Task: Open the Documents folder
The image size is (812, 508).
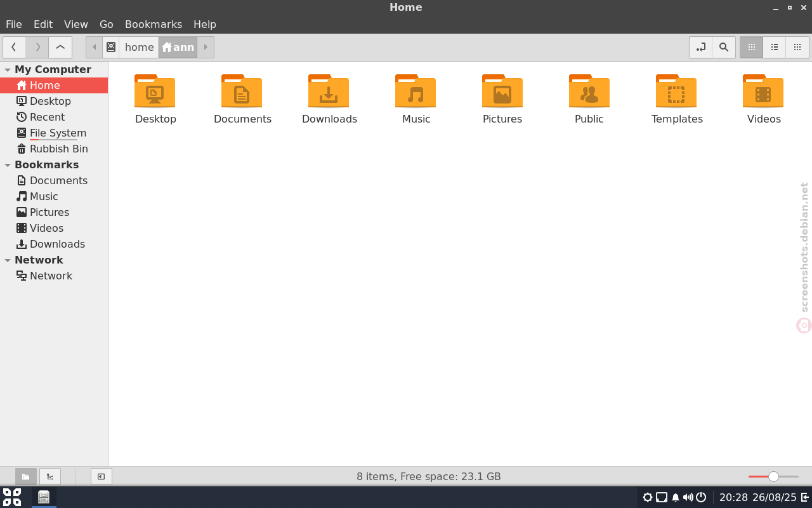Action: pyautogui.click(x=242, y=99)
